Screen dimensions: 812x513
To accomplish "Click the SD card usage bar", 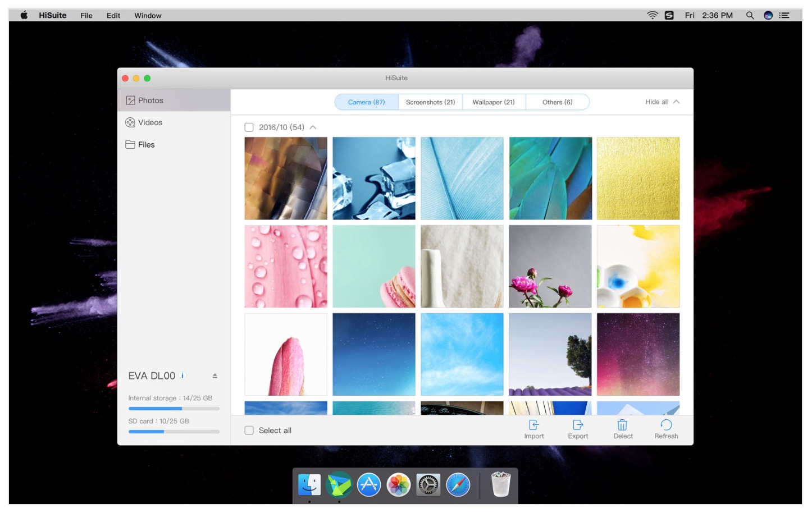I will pos(174,432).
